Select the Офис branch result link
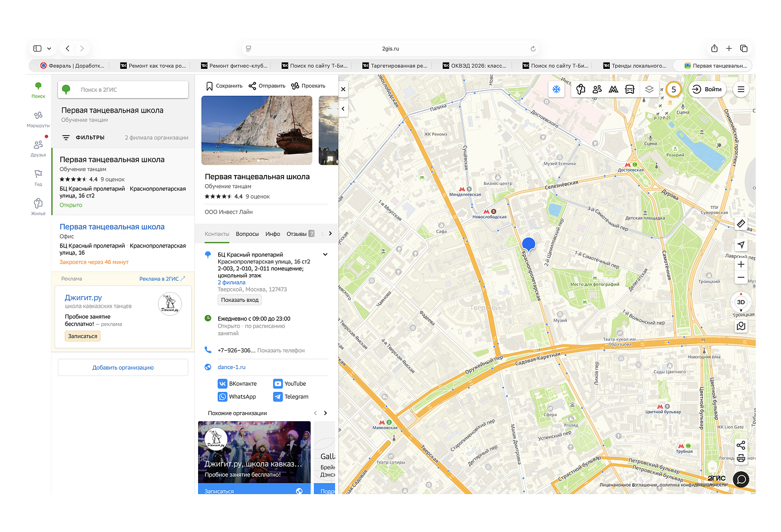The height and width of the screenshot is (532, 781). click(x=112, y=227)
